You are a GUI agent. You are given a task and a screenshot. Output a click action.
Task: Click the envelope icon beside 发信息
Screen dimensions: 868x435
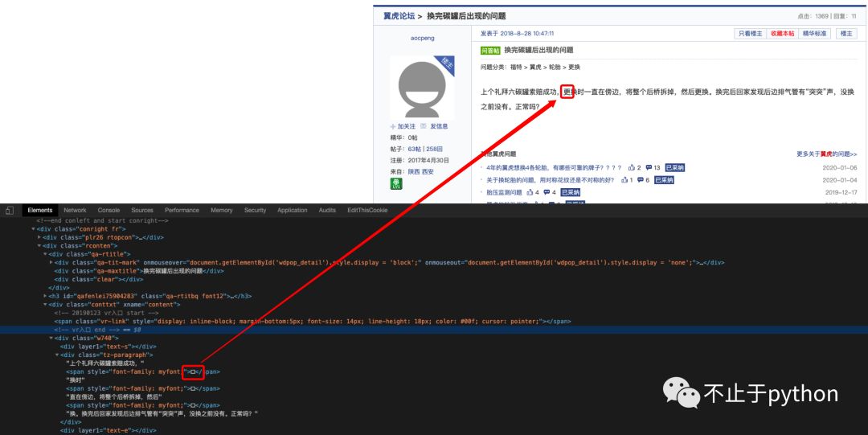424,126
